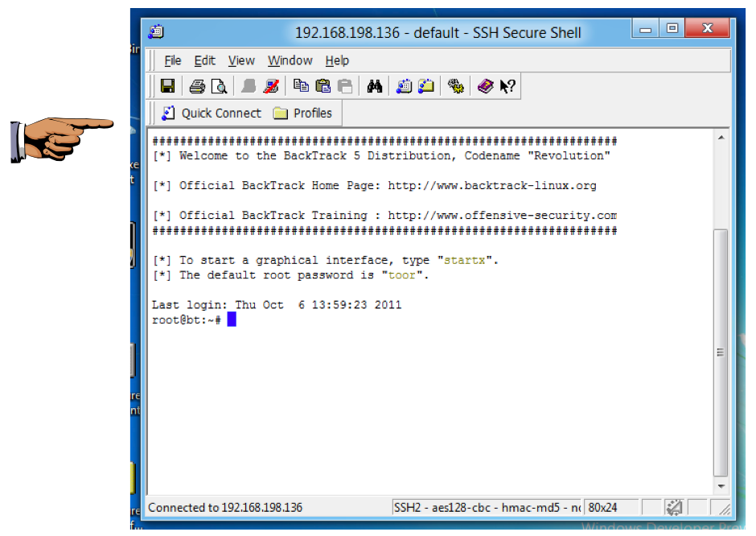
Task: Open the Help book icon
Action: [x=485, y=86]
